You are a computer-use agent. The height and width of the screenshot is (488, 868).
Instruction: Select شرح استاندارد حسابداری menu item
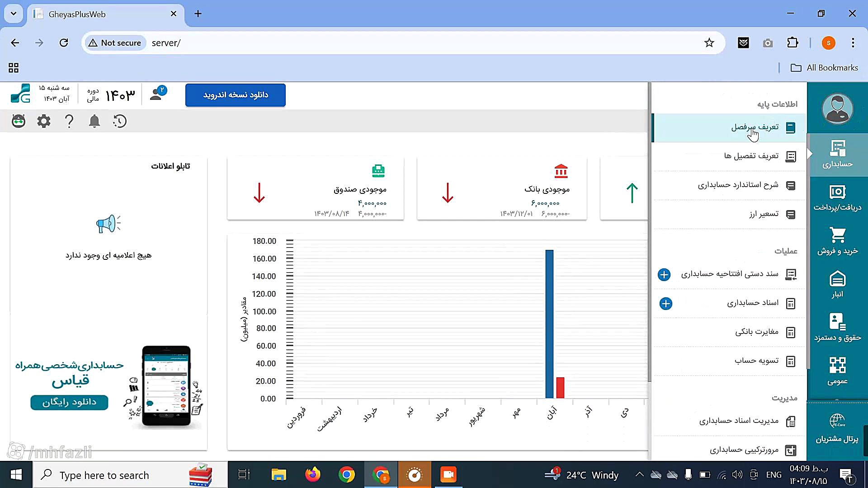pos(729,185)
